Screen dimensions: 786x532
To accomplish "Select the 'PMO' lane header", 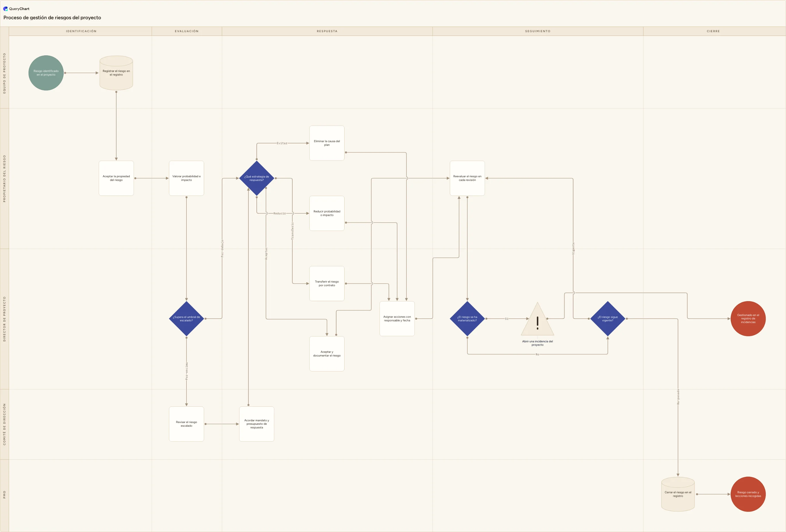I will [x=4, y=495].
